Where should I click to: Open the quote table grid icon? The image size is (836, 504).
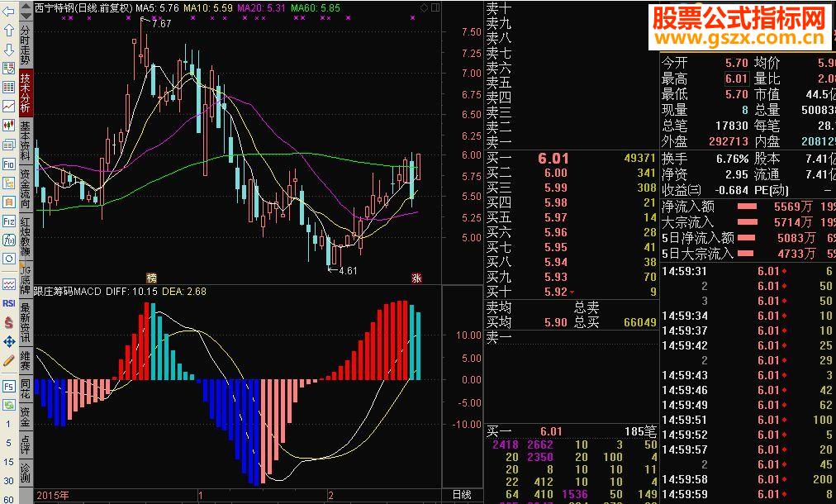pyautogui.click(x=8, y=88)
